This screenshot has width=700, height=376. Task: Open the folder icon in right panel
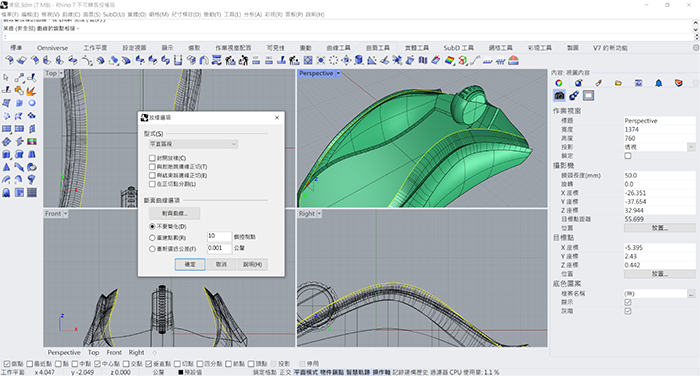pos(618,83)
